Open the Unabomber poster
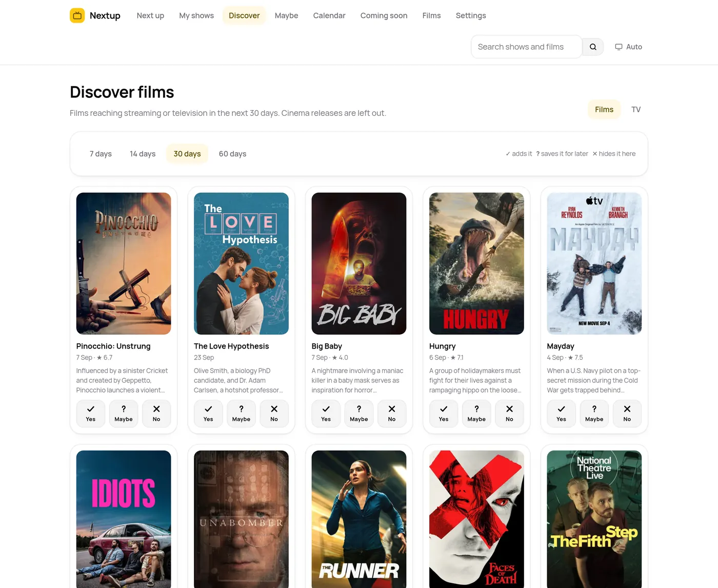 pyautogui.click(x=241, y=519)
